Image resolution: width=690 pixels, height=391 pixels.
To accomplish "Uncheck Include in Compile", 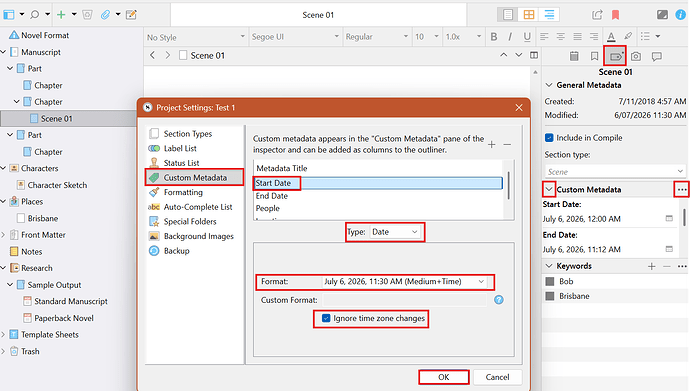I will point(549,138).
